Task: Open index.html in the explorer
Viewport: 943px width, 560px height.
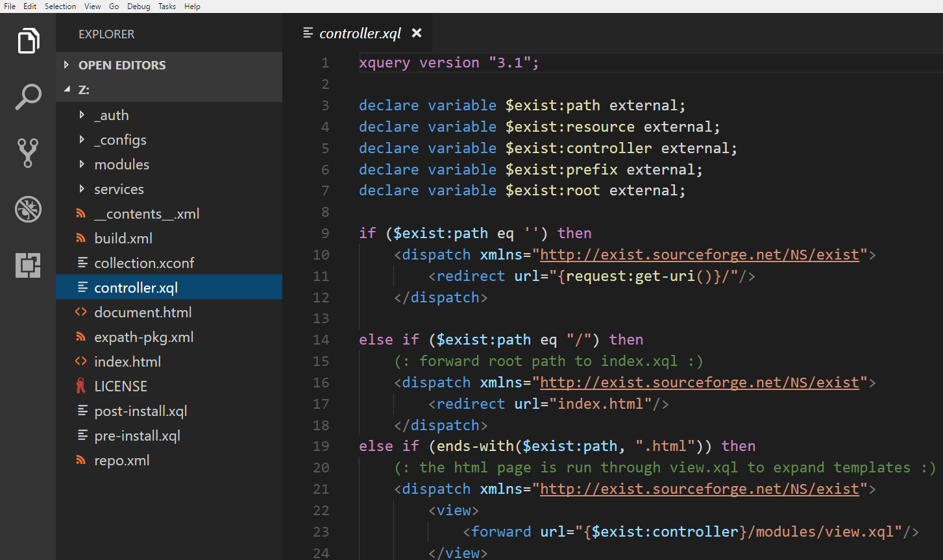Action: coord(127,361)
